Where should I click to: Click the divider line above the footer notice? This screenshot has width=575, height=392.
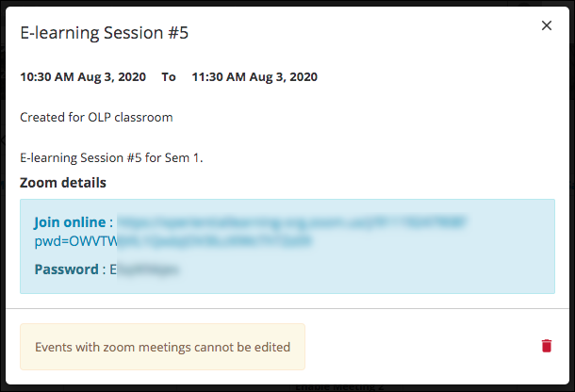click(x=287, y=309)
